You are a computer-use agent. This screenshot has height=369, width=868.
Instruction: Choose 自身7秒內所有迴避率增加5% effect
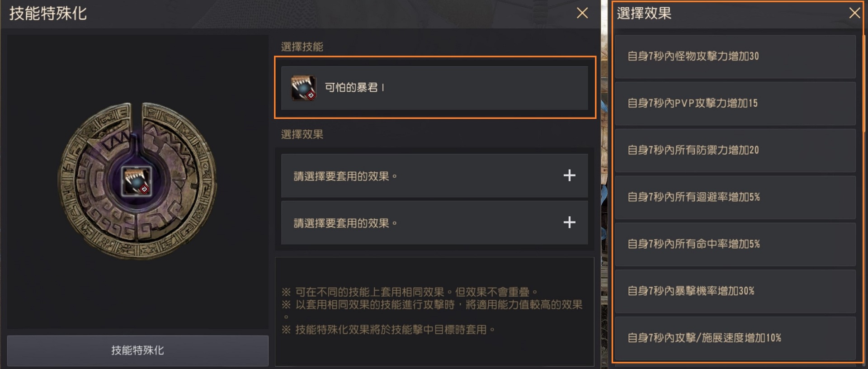pyautogui.click(x=735, y=198)
